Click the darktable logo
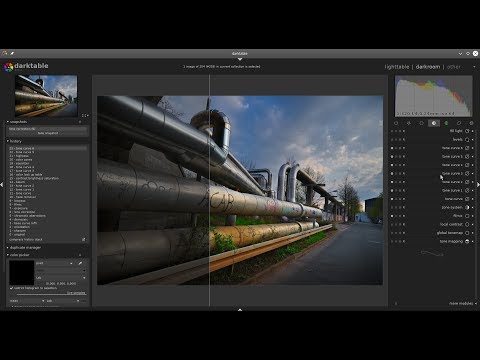 coord(9,67)
